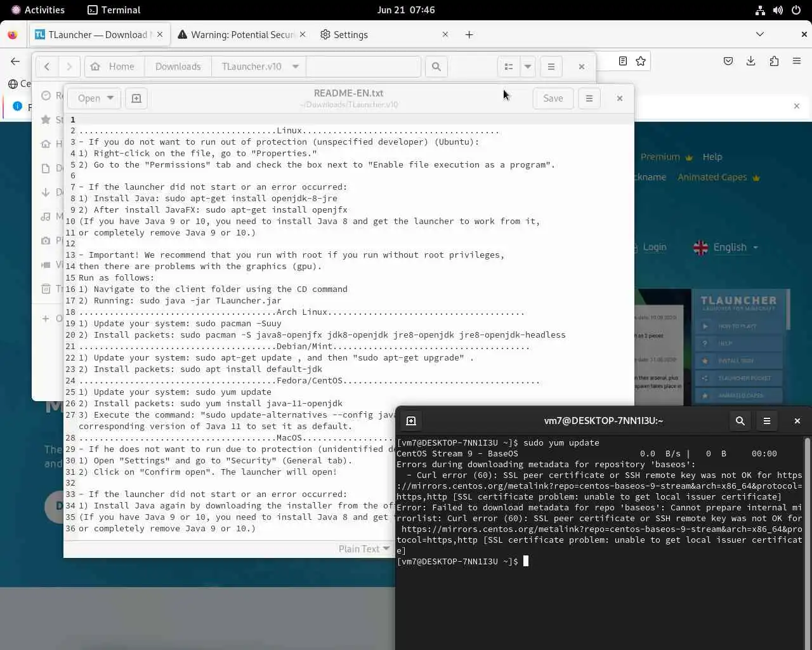Toggle Firefox reader view icon
812x650 pixels.
click(623, 61)
